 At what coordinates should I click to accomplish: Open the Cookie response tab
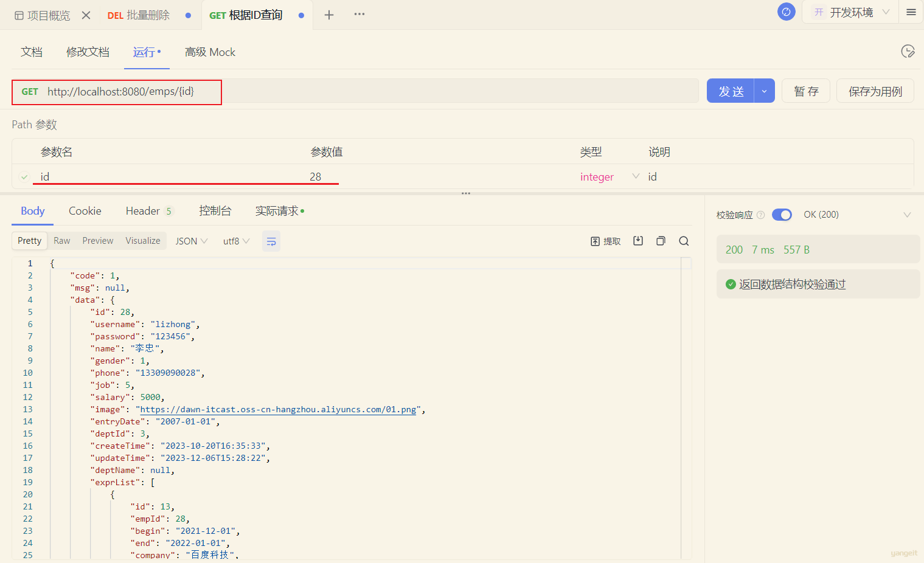85,211
